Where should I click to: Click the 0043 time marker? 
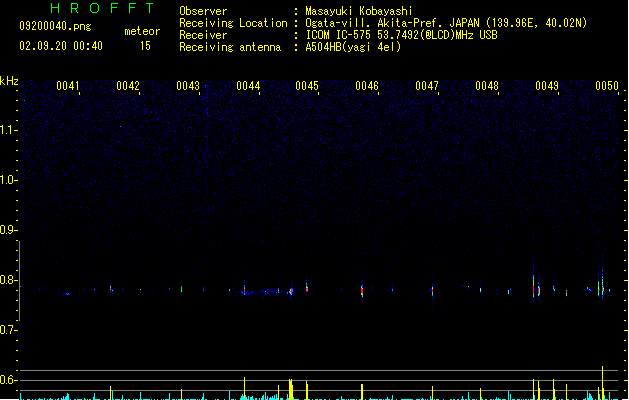click(x=188, y=86)
